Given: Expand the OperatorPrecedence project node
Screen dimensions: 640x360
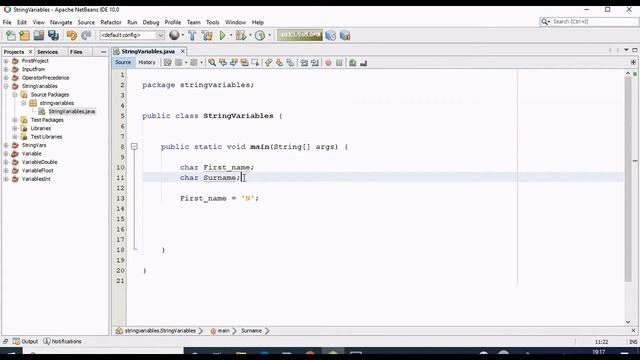Looking at the screenshot, I should click(6, 78).
